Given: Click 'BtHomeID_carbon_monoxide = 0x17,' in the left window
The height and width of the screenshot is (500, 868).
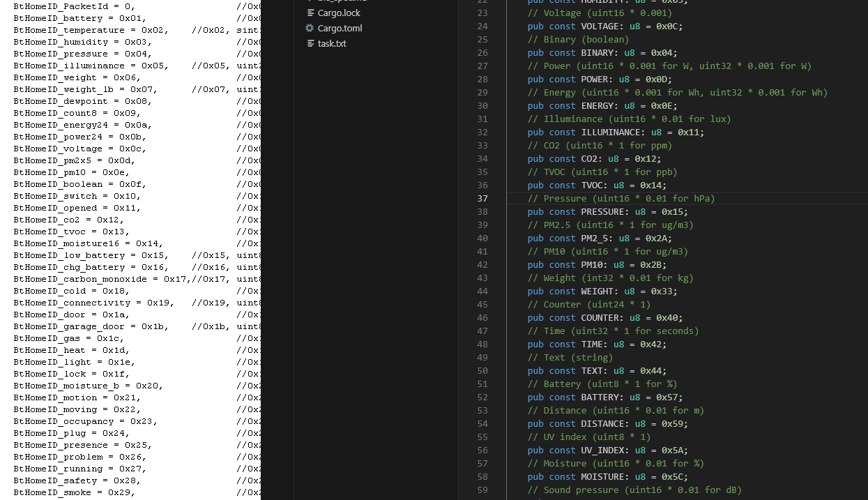Looking at the screenshot, I should coord(102,279).
